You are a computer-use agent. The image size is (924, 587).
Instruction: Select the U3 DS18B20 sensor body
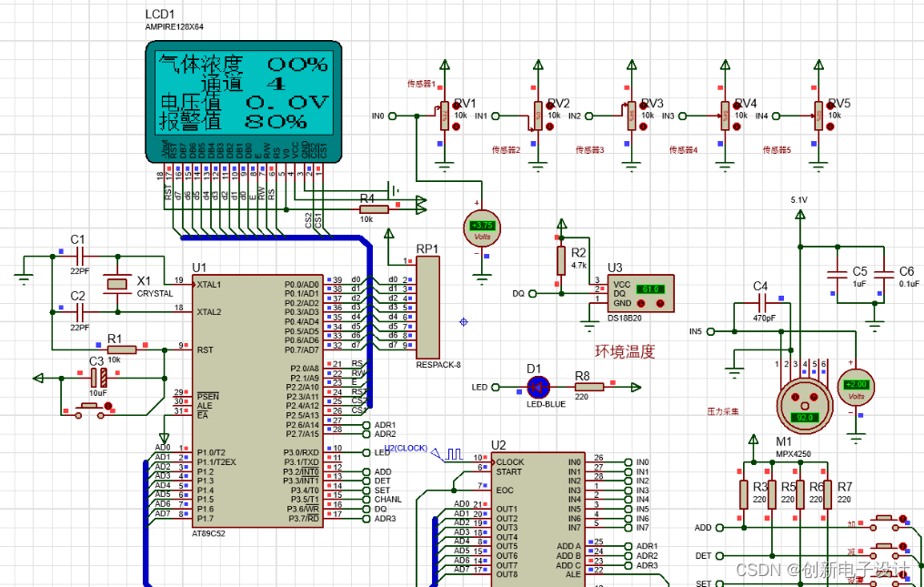[640, 293]
